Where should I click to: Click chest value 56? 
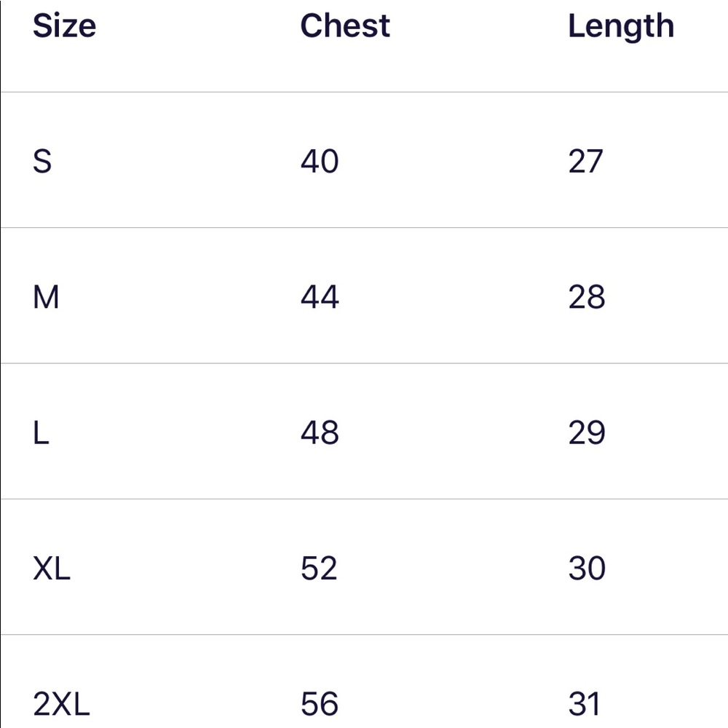pos(320,704)
